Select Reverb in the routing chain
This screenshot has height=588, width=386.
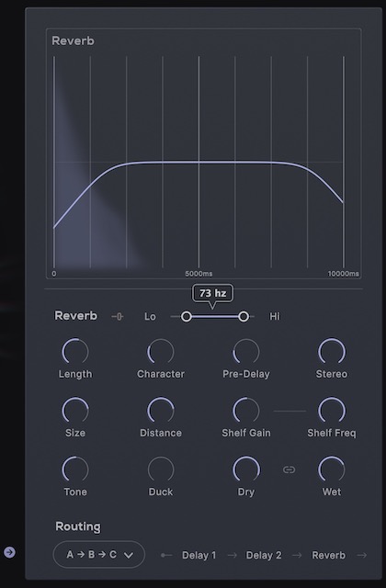pos(329,555)
